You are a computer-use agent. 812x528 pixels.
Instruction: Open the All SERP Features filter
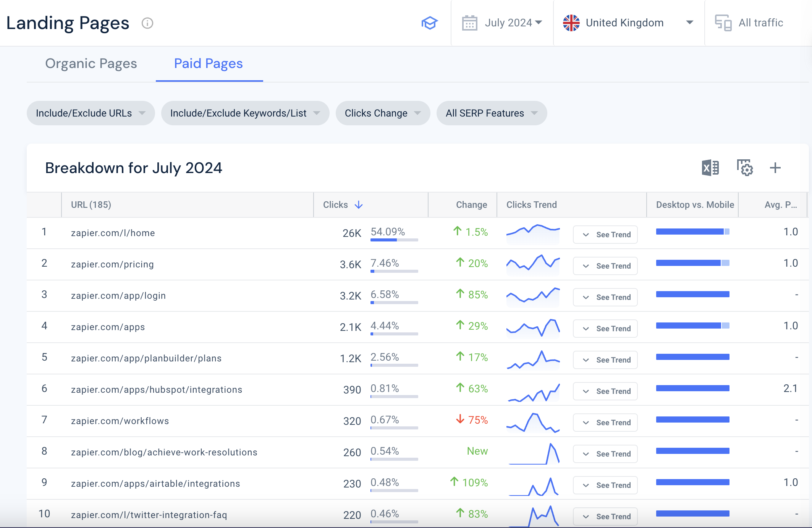click(x=492, y=113)
